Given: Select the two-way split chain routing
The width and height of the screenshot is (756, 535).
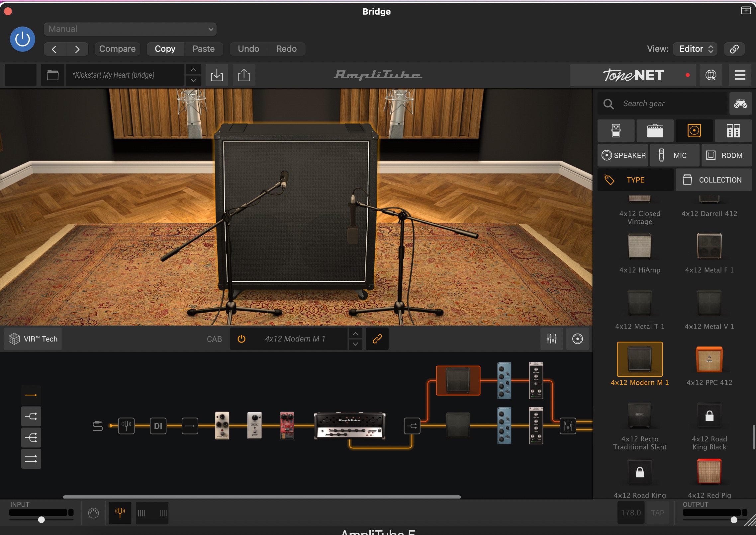Looking at the screenshot, I should (x=31, y=417).
